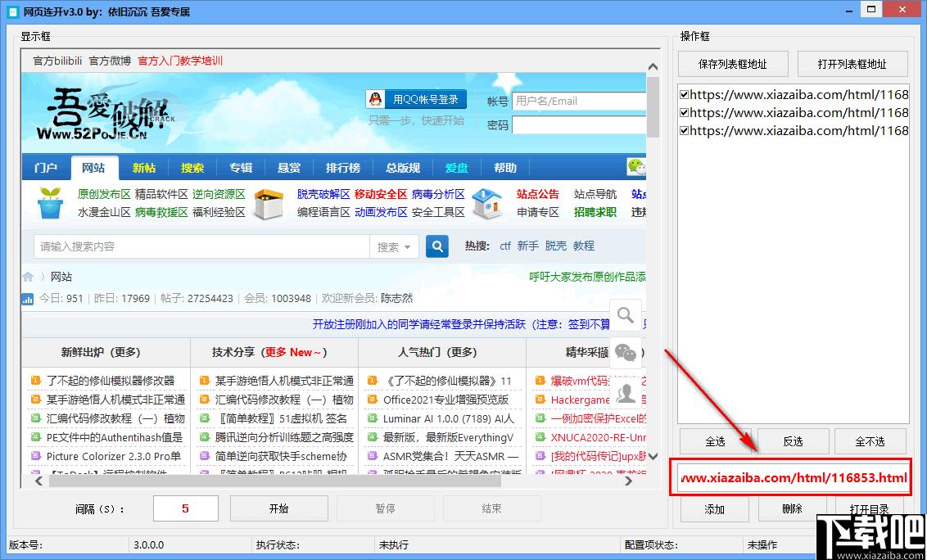Open 病毒分析区 forum link
The height and width of the screenshot is (560, 927).
point(439,194)
